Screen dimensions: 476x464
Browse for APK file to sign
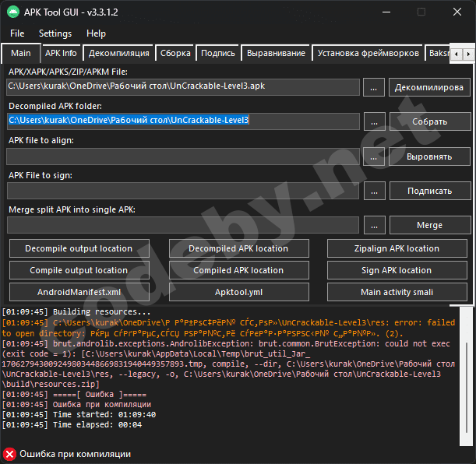pos(374,190)
